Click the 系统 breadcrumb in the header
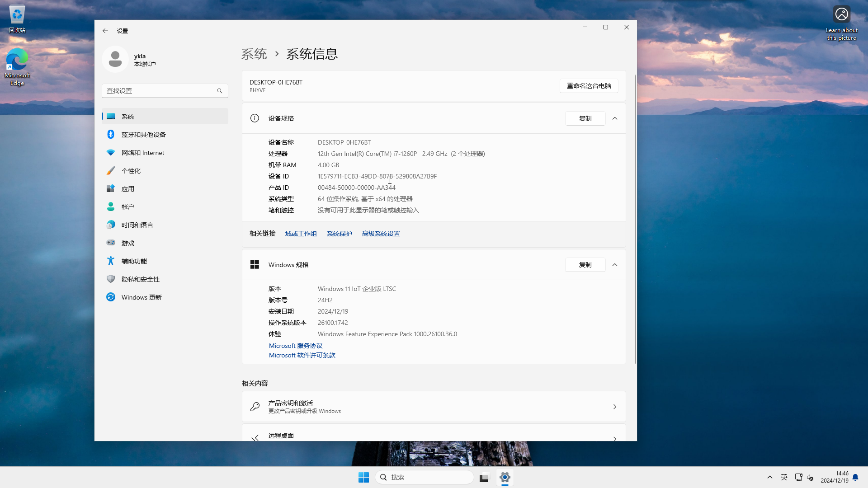 click(254, 54)
